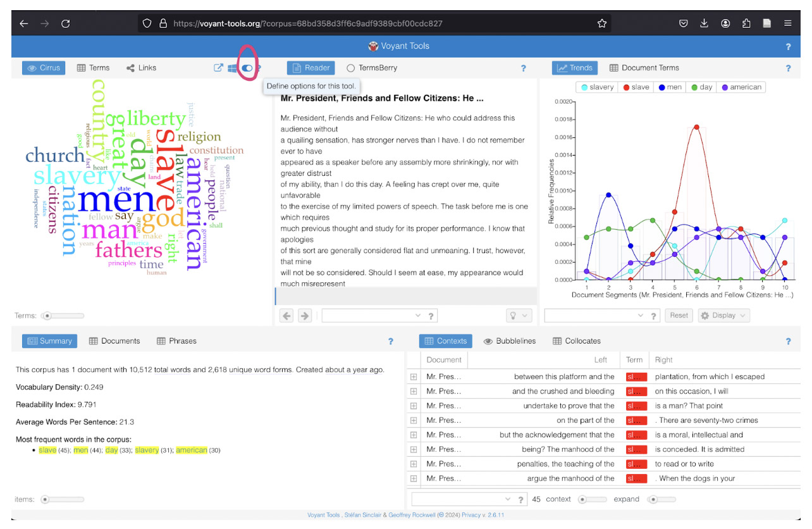Viewport: 812px width, 529px height.
Task: Expand context row 'There are seventy-two crimes'
Action: (414, 420)
